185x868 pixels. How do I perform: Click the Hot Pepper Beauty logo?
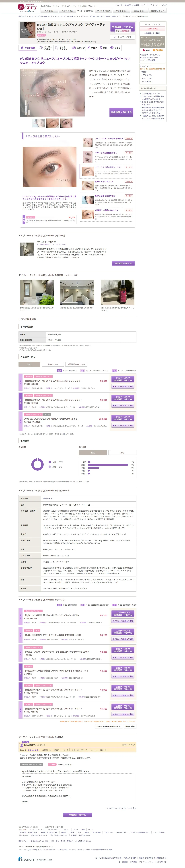tap(27, 8)
